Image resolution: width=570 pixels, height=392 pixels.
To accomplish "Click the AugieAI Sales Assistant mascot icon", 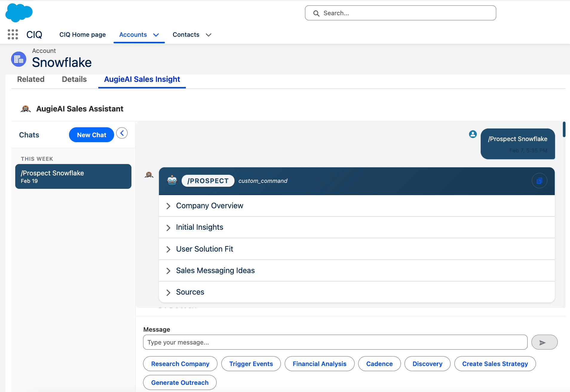I will [26, 109].
